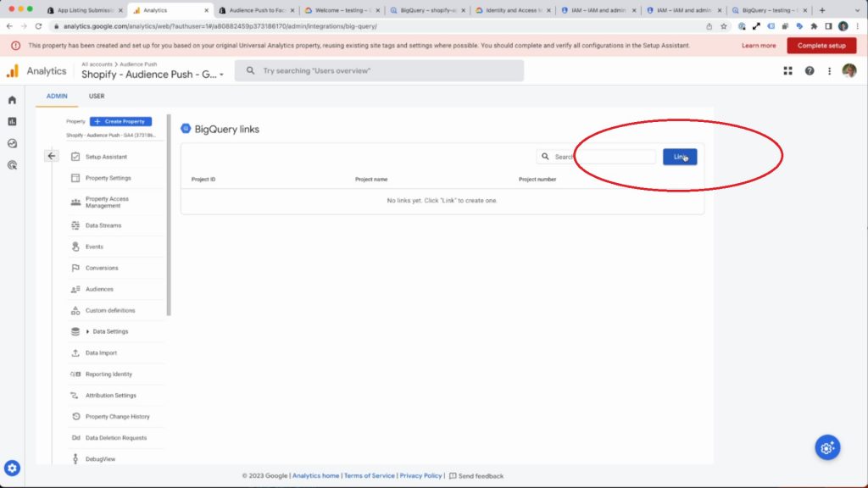Open the Explore icon in left rail
Screen dimensions: 868x488
click(12, 143)
